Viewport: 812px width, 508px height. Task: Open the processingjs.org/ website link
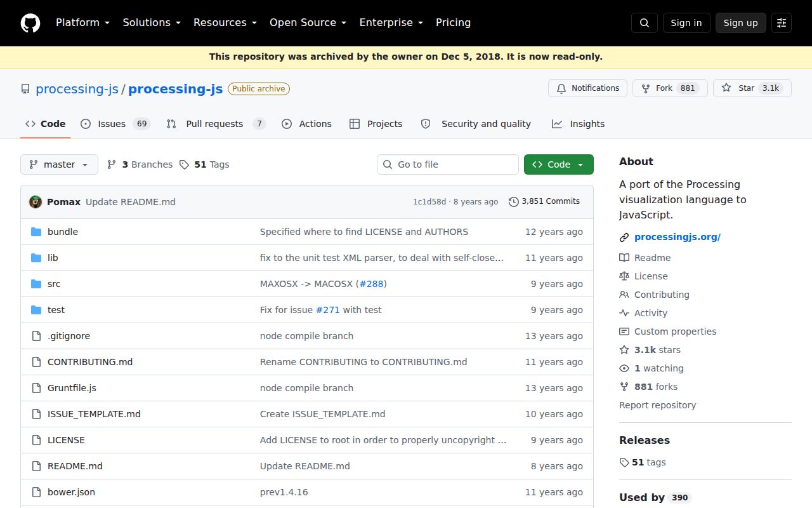pyautogui.click(x=678, y=237)
